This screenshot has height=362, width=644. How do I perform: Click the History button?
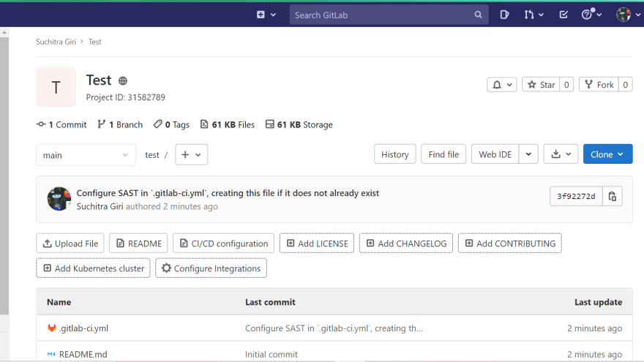[394, 154]
